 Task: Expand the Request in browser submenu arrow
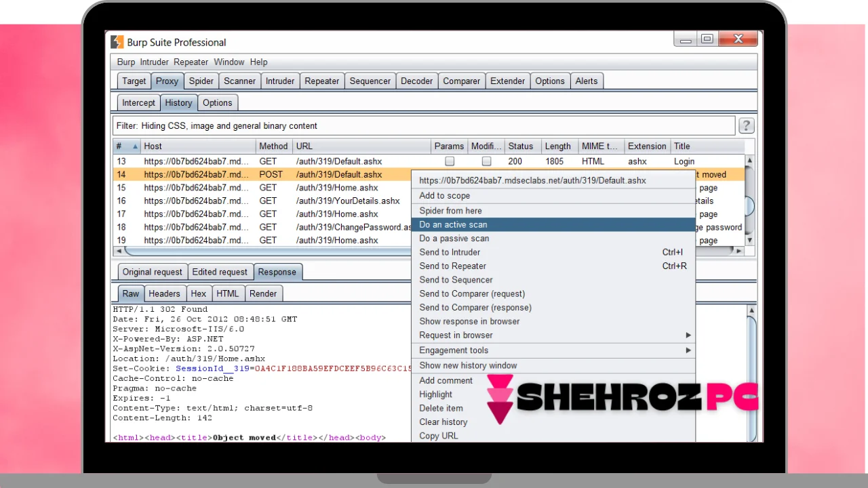pyautogui.click(x=688, y=335)
